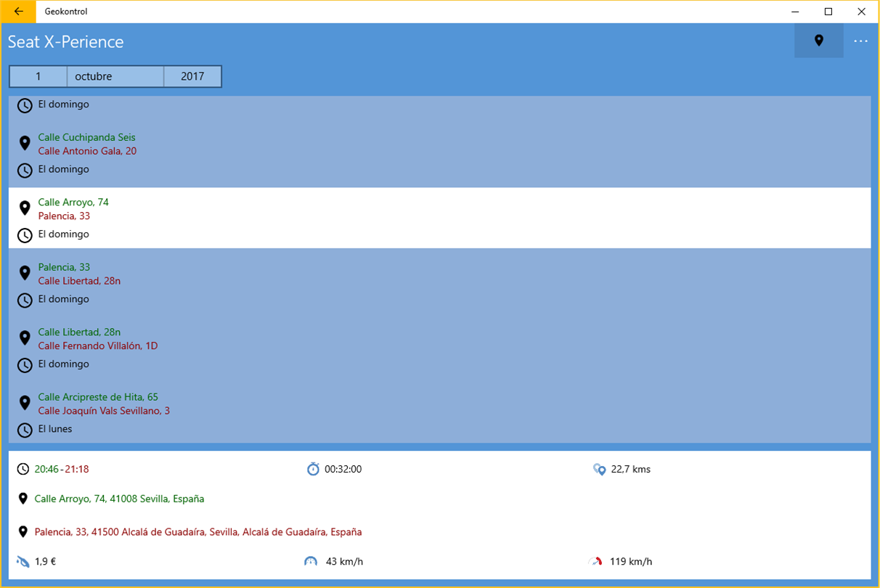Screen dimensions: 880x588
Task: Click the distance route icon
Action: pyautogui.click(x=599, y=470)
